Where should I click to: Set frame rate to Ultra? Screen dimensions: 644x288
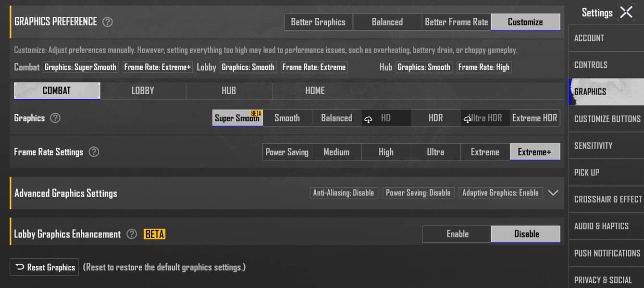pos(435,152)
